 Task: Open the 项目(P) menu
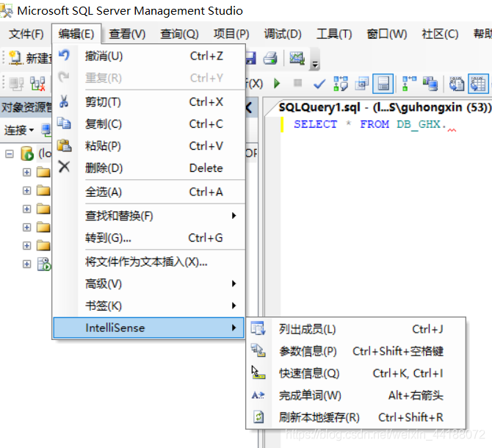tap(231, 34)
